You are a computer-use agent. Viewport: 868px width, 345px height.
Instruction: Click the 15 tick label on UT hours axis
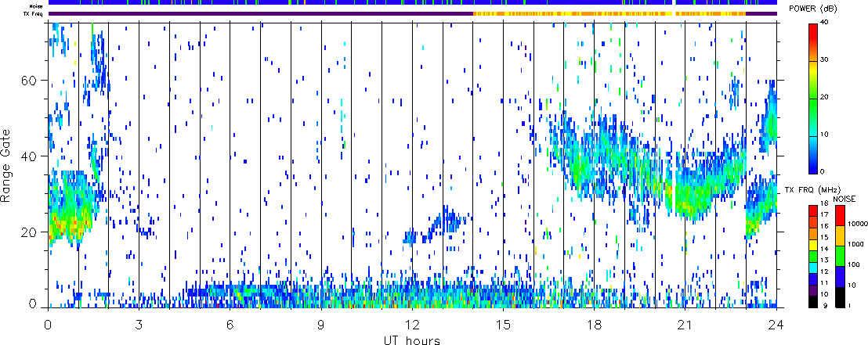pyautogui.click(x=503, y=324)
